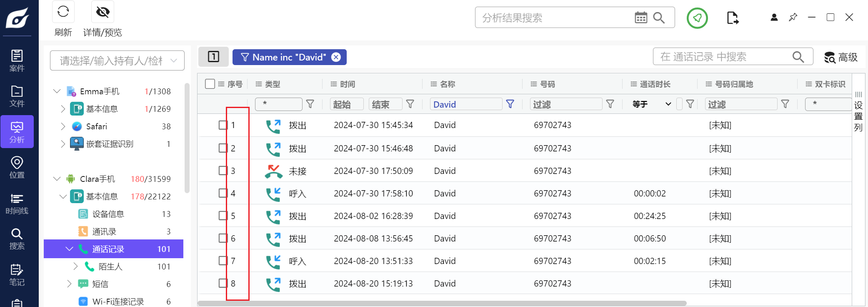Image resolution: width=868 pixels, height=307 pixels.
Task: Select the SMS item in tree
Action: 100,284
